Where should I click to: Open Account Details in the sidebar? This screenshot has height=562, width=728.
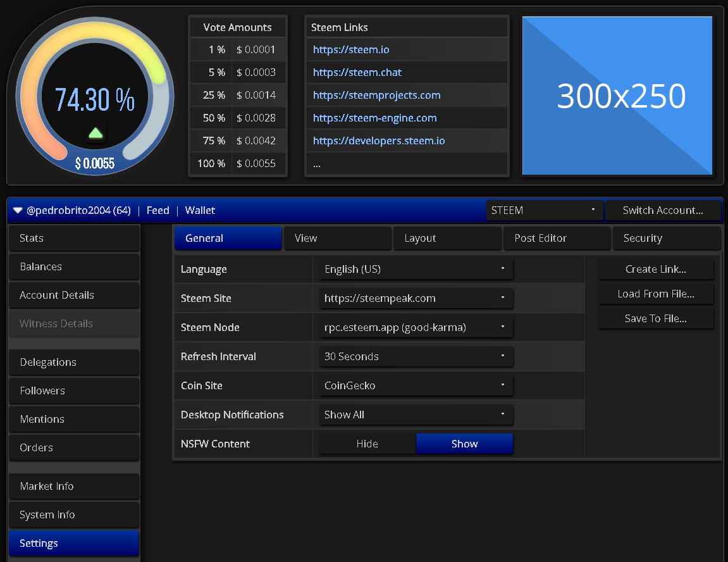pyautogui.click(x=74, y=295)
